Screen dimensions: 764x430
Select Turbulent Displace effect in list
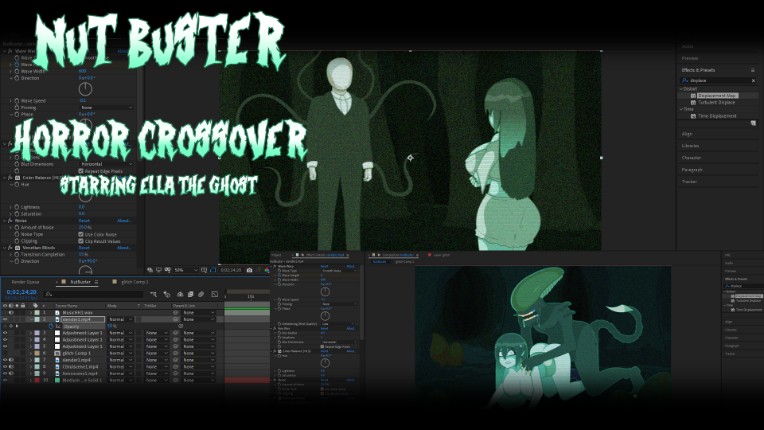716,103
